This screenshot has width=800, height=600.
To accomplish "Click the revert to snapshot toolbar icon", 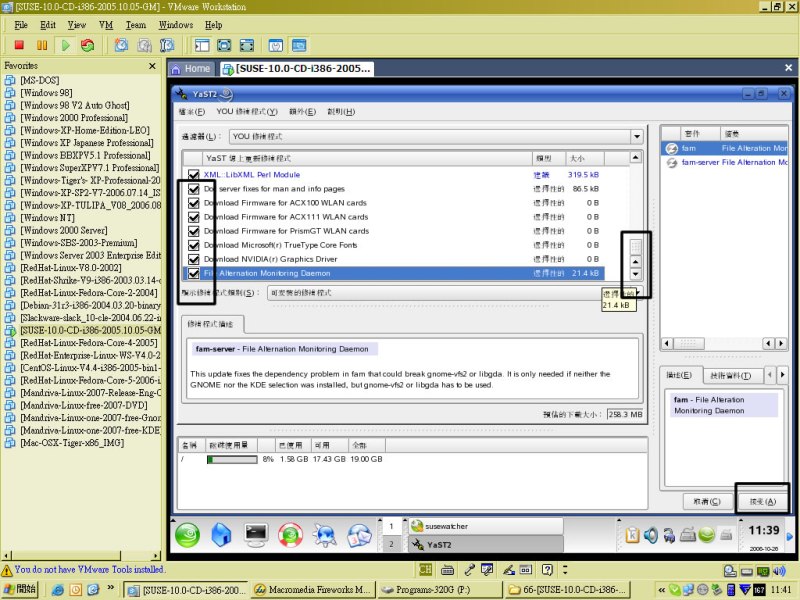I will click(144, 45).
